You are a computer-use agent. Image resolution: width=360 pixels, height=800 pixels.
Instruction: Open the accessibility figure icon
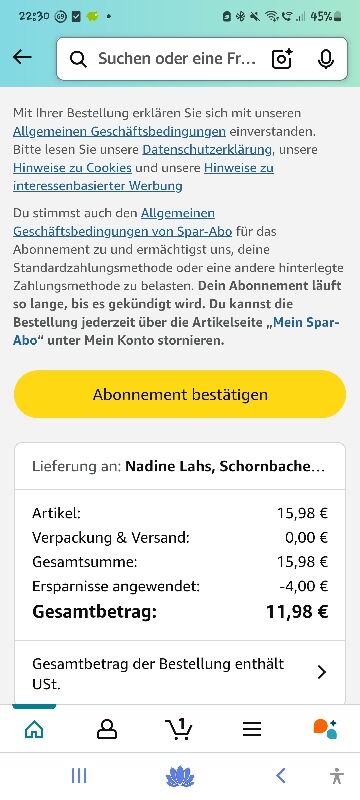[336, 776]
